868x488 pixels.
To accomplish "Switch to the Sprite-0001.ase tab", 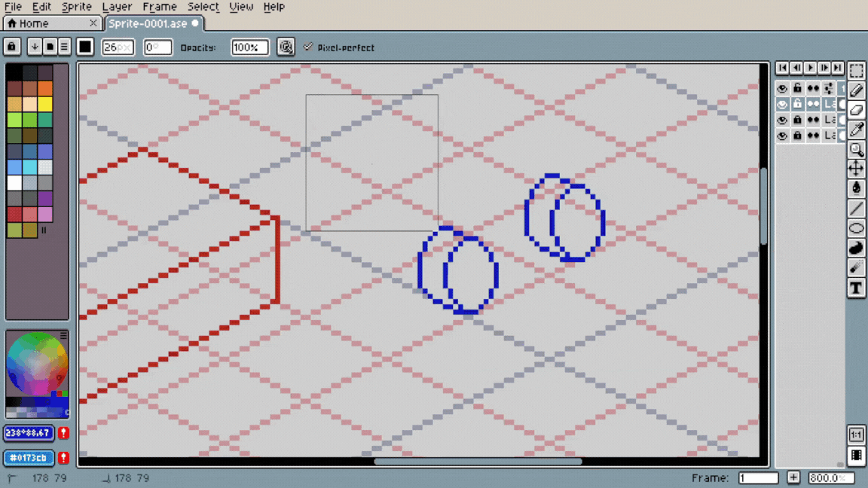I will [x=153, y=23].
